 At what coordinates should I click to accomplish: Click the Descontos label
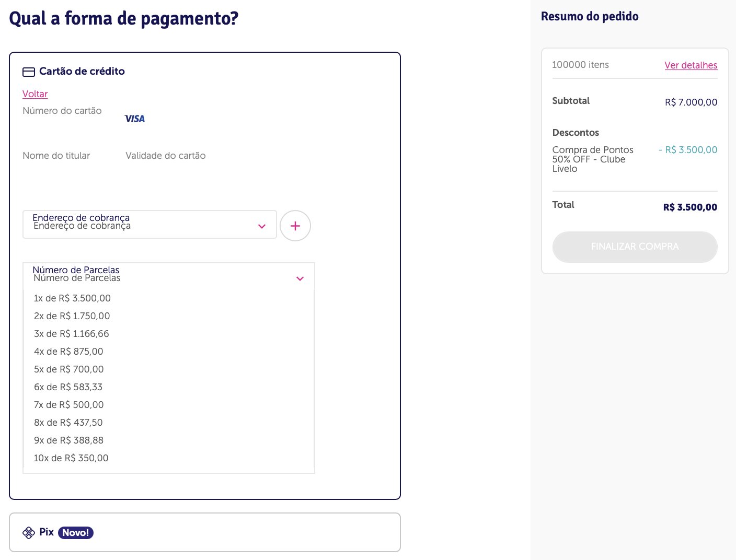pyautogui.click(x=576, y=133)
